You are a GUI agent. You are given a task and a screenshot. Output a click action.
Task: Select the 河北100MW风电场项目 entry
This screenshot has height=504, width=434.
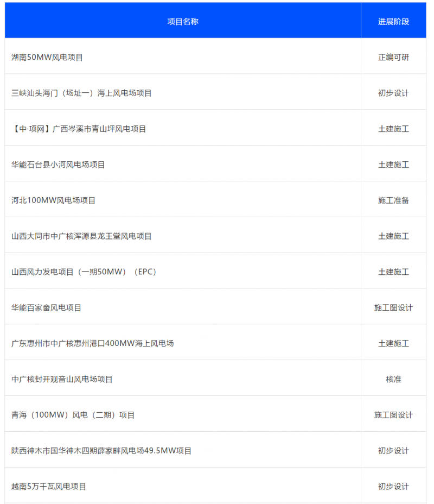point(53,200)
